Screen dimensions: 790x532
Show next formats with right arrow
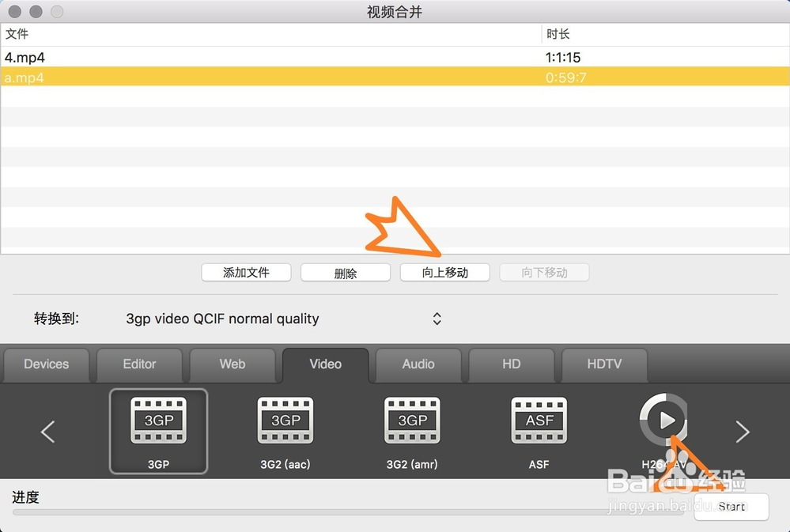point(742,432)
